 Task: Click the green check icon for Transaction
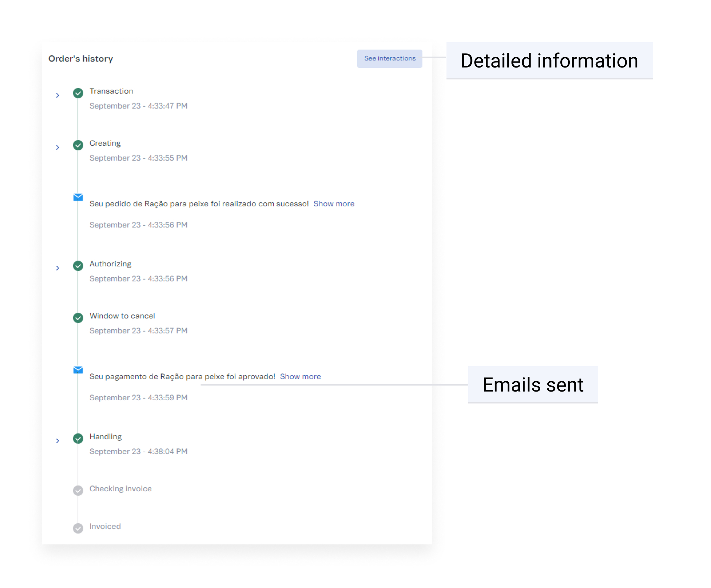78,93
